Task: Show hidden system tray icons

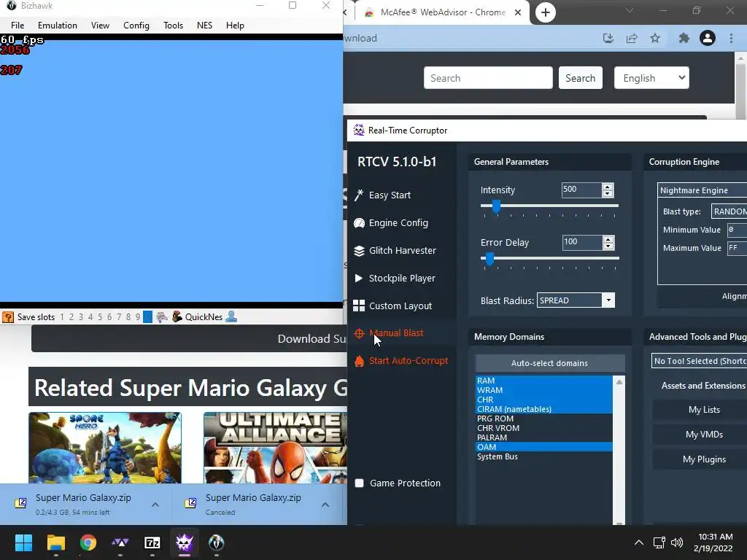Action: point(639,542)
